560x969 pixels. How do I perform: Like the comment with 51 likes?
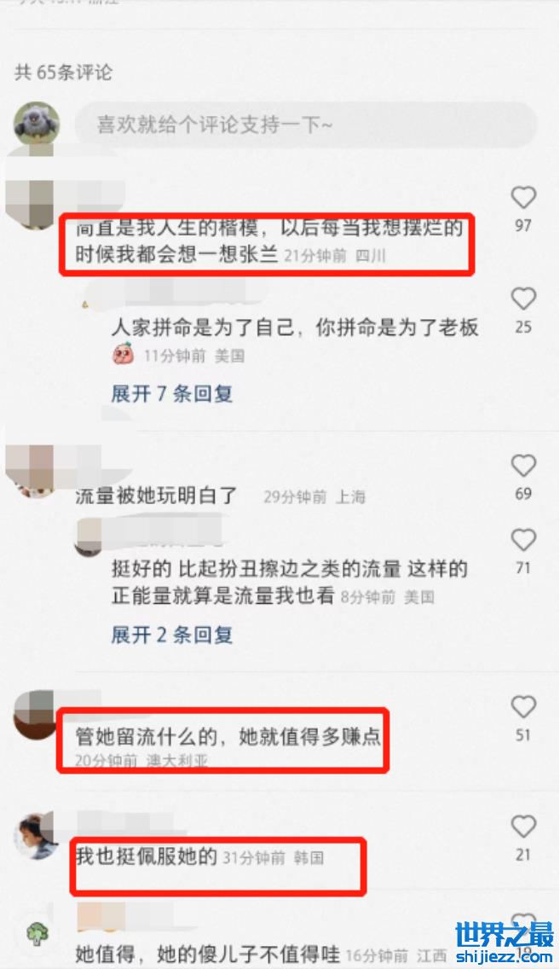click(x=523, y=707)
